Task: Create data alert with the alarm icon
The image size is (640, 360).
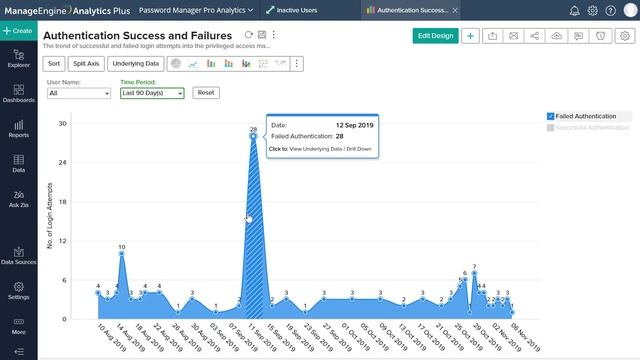Action: [600, 36]
